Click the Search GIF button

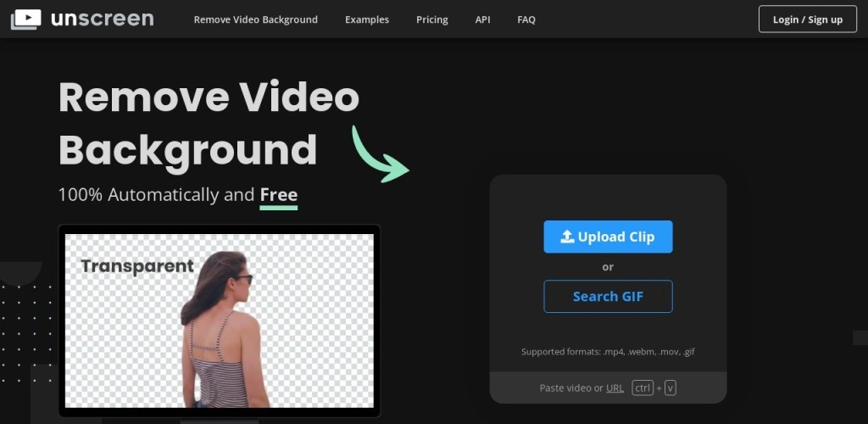(x=608, y=296)
